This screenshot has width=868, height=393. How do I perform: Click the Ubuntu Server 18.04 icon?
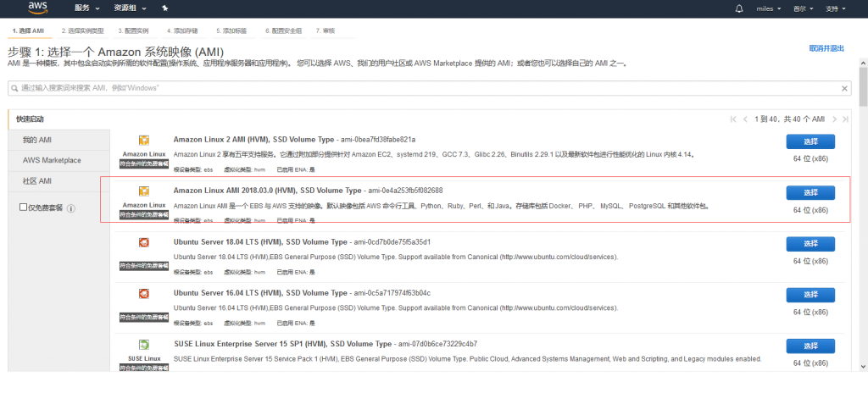coord(144,242)
